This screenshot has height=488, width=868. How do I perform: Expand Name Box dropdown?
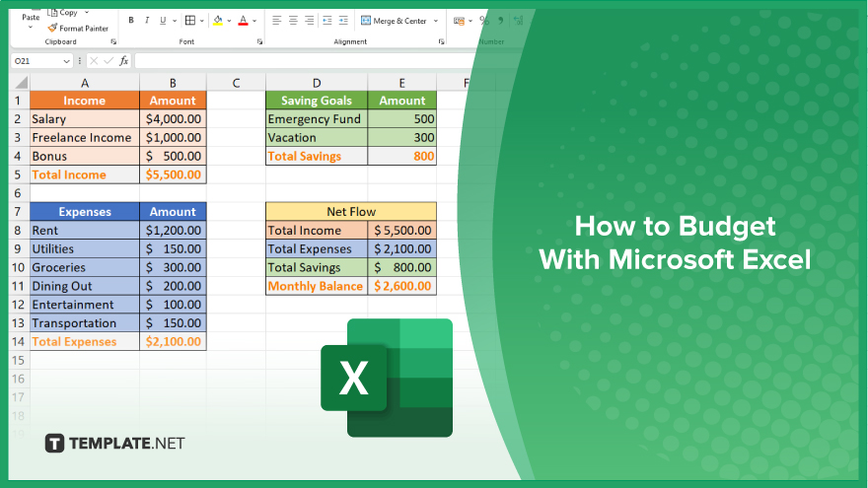(x=66, y=61)
